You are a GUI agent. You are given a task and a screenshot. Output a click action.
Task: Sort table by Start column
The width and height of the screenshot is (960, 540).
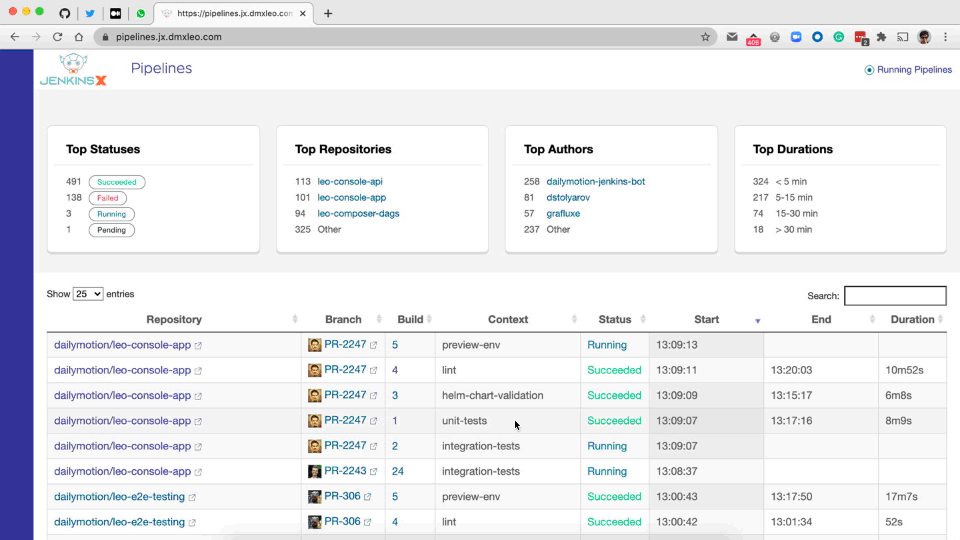(706, 320)
